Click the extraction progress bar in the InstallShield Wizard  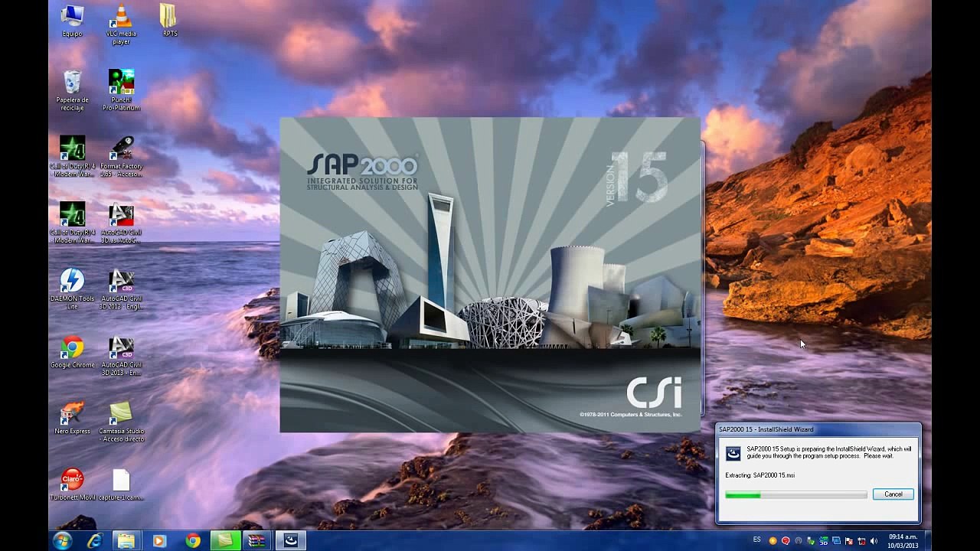tap(796, 495)
